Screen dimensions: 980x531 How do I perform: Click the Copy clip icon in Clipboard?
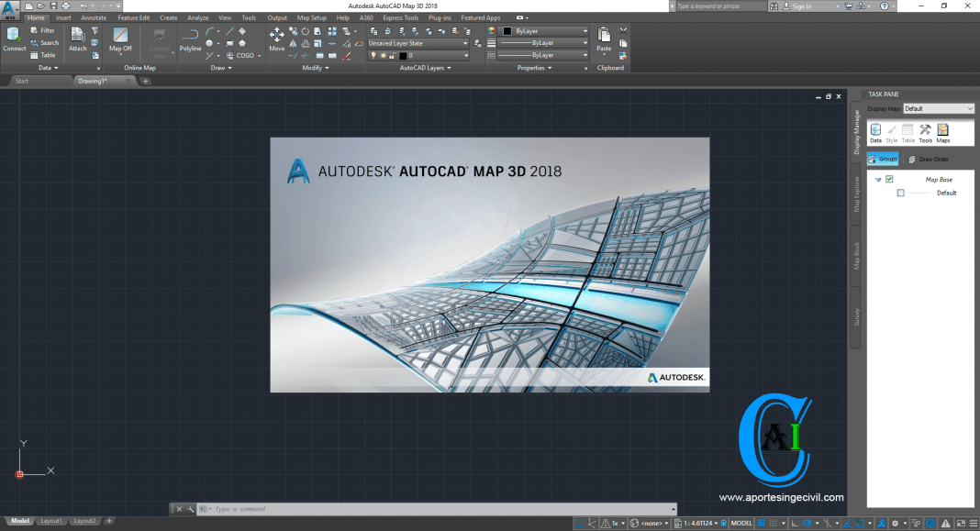(x=623, y=43)
